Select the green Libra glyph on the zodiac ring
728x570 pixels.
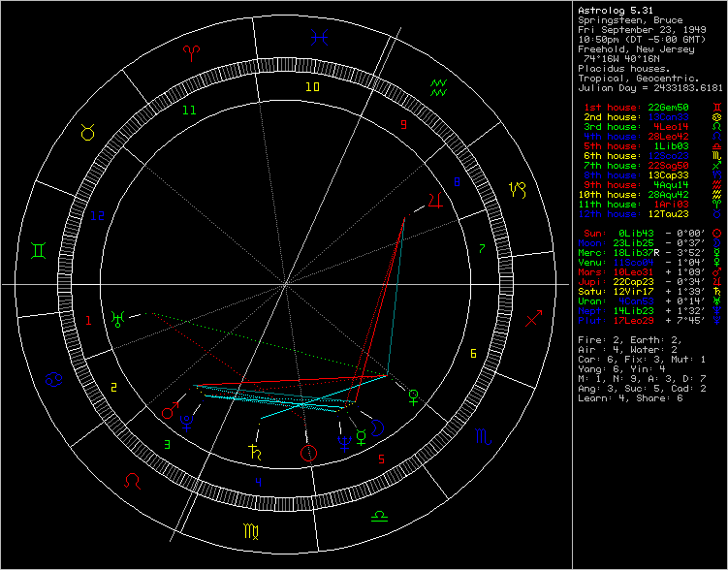380,515
